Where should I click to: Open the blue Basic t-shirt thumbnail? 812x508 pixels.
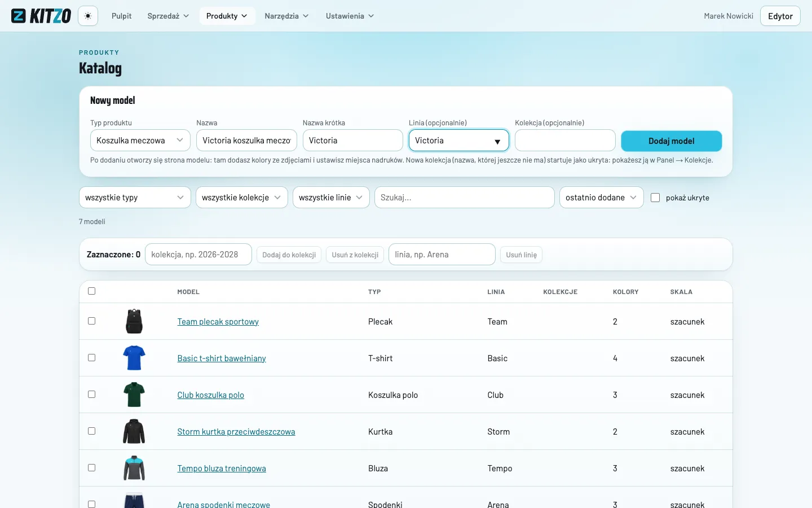[x=134, y=358]
